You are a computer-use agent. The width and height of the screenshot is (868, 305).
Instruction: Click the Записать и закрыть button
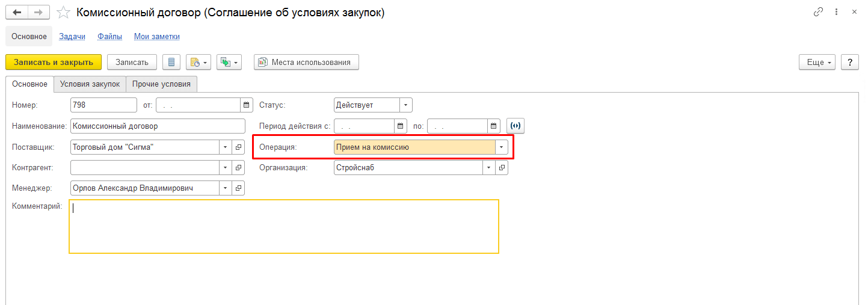coord(54,63)
